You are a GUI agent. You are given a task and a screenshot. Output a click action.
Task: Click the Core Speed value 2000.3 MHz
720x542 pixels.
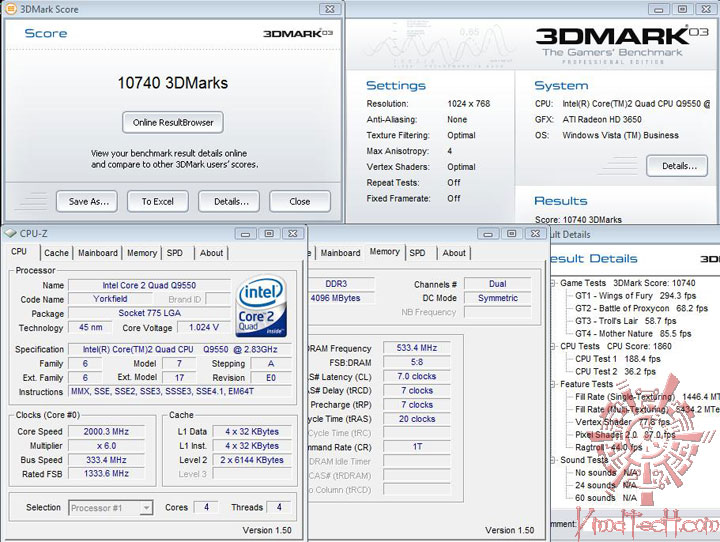[106, 432]
